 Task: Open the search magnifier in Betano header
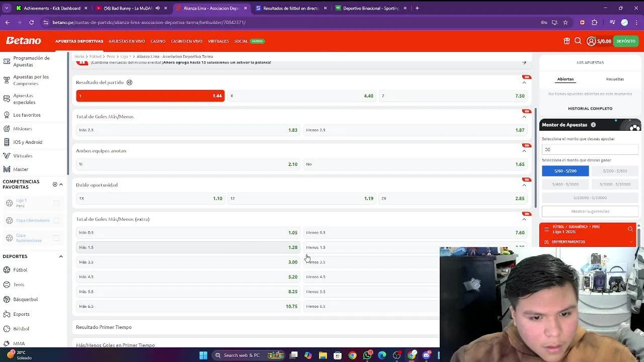(578, 41)
